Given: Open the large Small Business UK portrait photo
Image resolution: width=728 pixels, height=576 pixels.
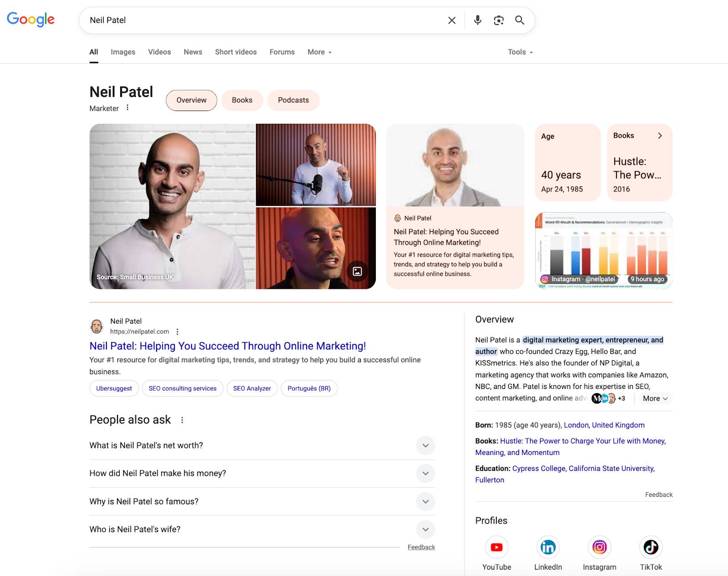Looking at the screenshot, I should click(172, 207).
